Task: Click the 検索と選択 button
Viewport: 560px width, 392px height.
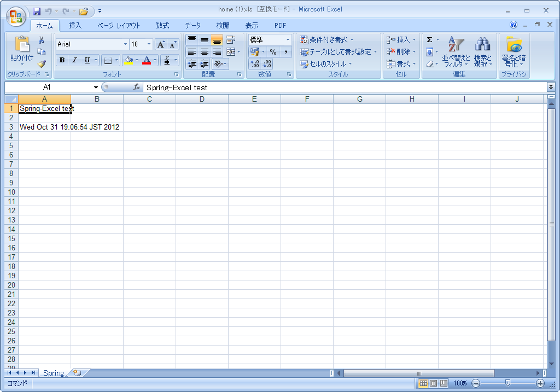Action: [482, 52]
